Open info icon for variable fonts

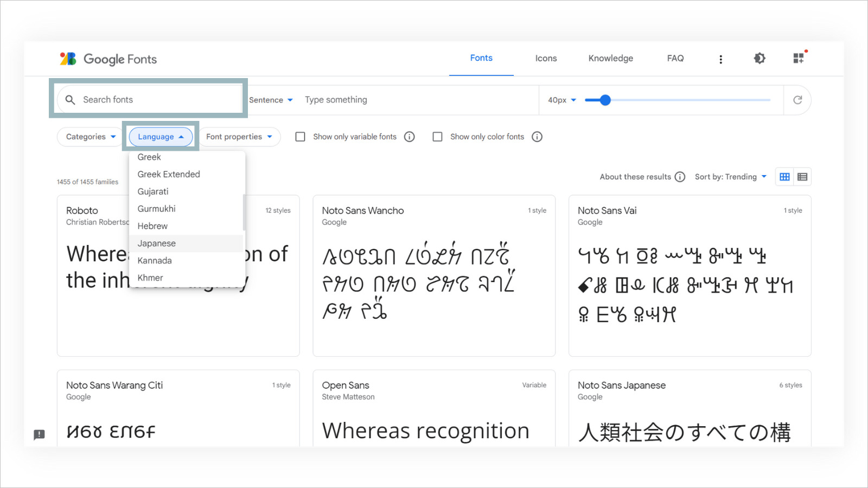410,137
